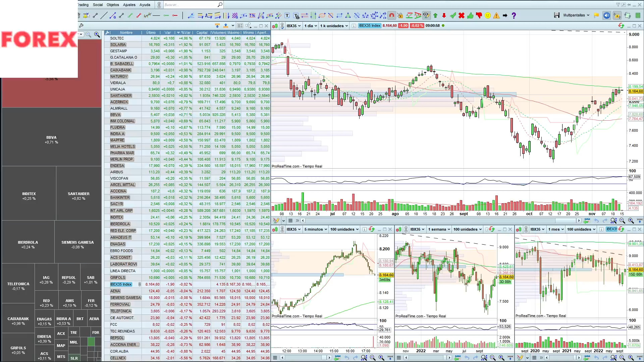
Task: Toggle the sound speaker button
Action: pyautogui.click(x=606, y=15)
